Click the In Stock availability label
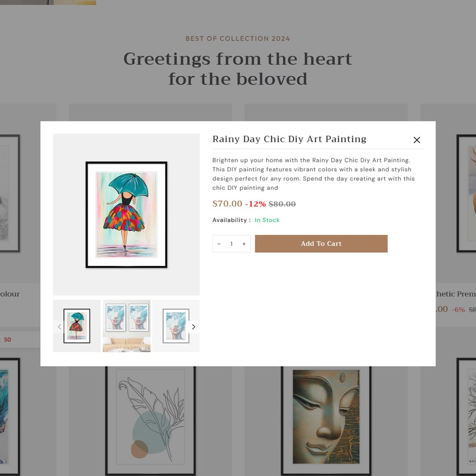 point(267,220)
